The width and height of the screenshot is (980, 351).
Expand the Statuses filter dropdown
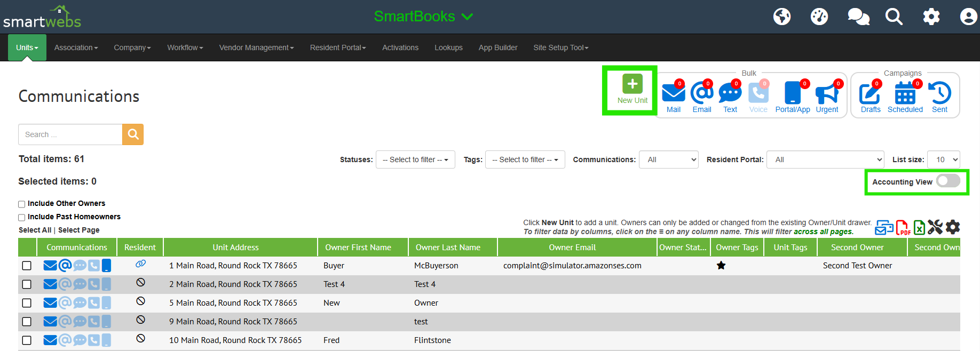pyautogui.click(x=415, y=159)
